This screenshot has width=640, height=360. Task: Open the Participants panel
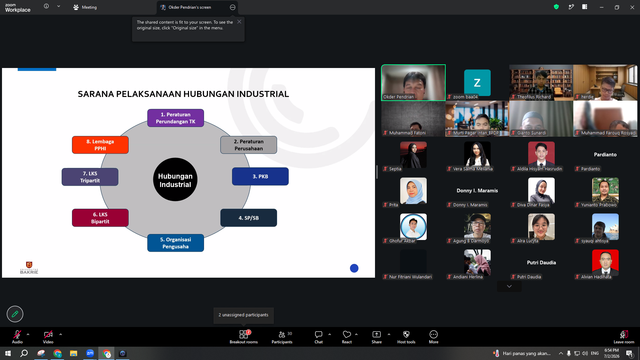tap(282, 337)
